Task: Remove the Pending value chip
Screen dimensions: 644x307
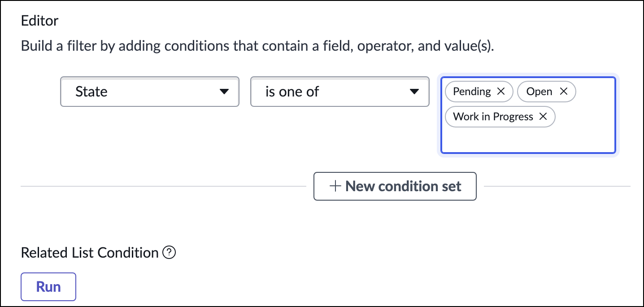Action: 501,92
